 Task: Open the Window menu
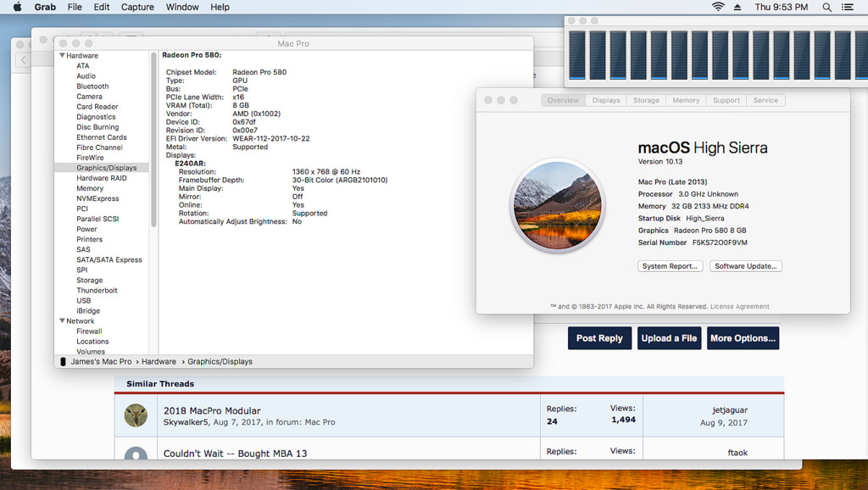click(x=182, y=7)
